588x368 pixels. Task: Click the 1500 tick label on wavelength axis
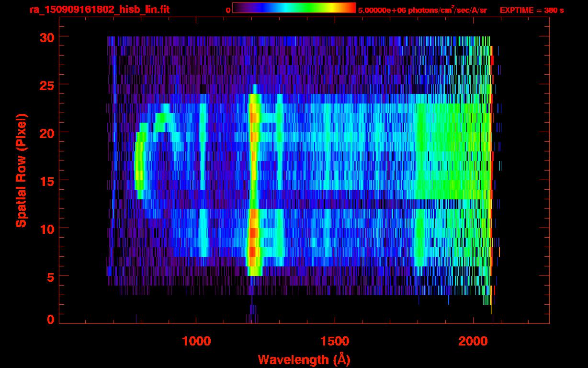coord(335,341)
